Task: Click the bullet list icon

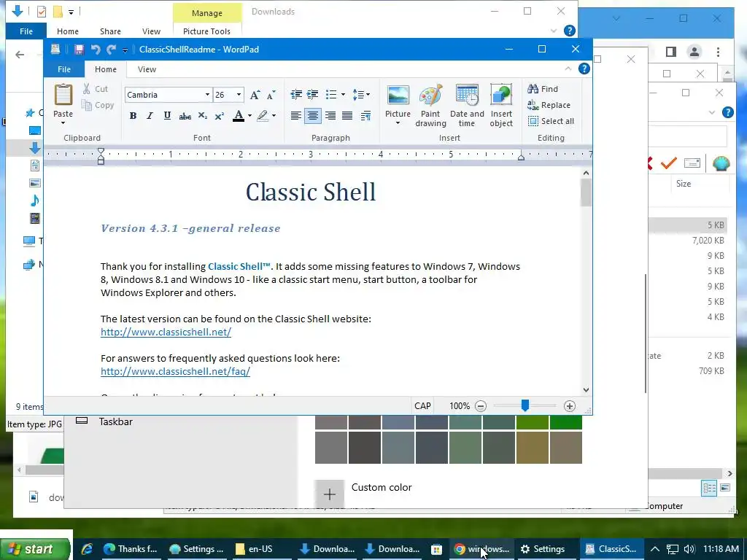Action: click(331, 94)
